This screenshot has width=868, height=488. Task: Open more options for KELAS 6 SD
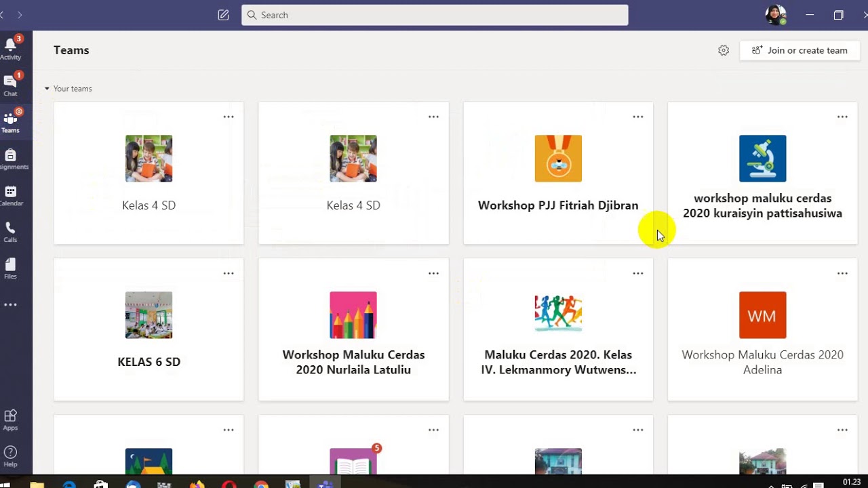pos(229,273)
